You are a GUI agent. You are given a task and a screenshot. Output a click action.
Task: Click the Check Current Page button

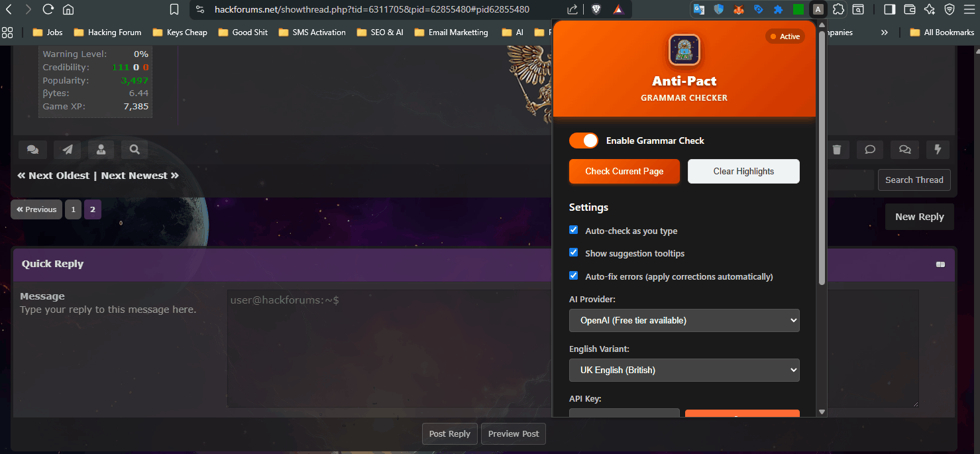[624, 171]
